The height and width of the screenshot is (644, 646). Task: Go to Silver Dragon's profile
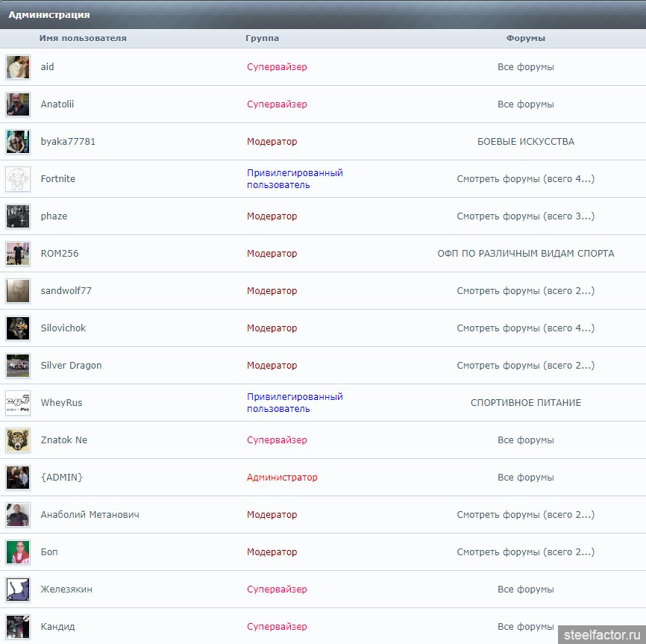pyautogui.click(x=71, y=366)
